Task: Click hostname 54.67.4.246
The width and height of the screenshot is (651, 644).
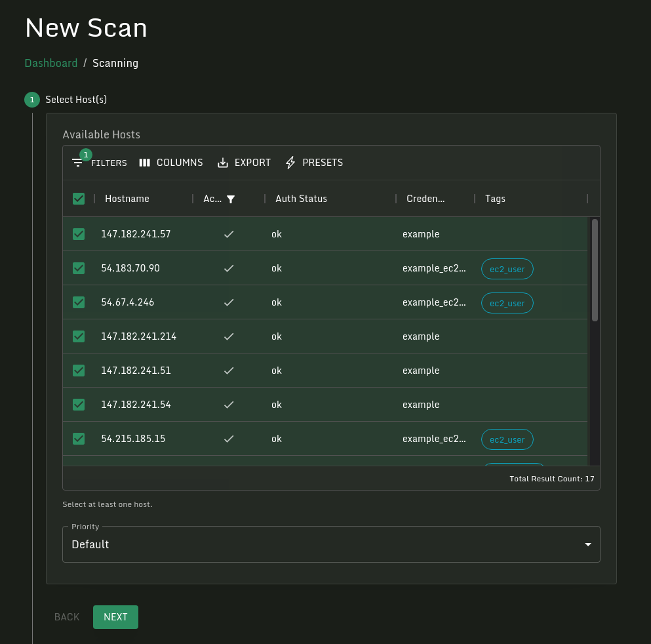Action: [127, 302]
